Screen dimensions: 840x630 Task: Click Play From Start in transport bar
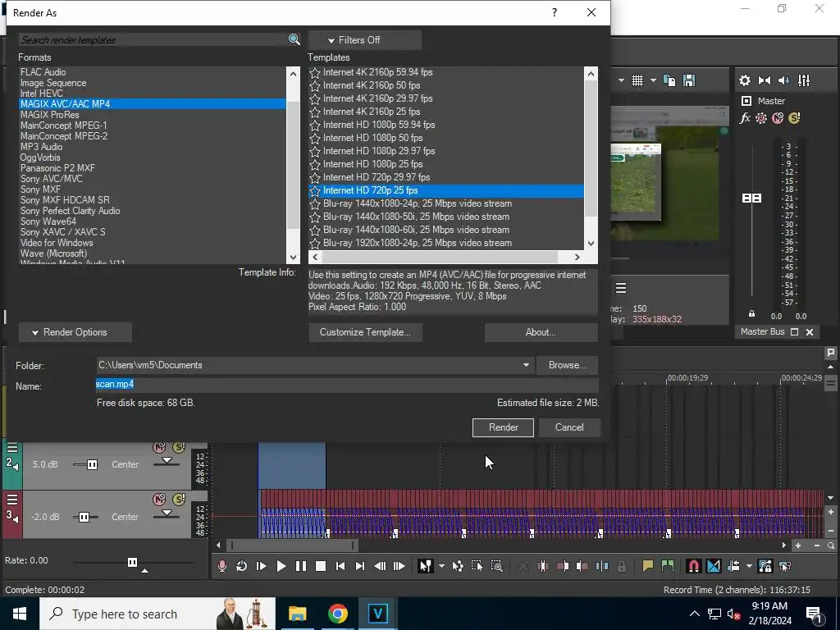pyautogui.click(x=262, y=566)
